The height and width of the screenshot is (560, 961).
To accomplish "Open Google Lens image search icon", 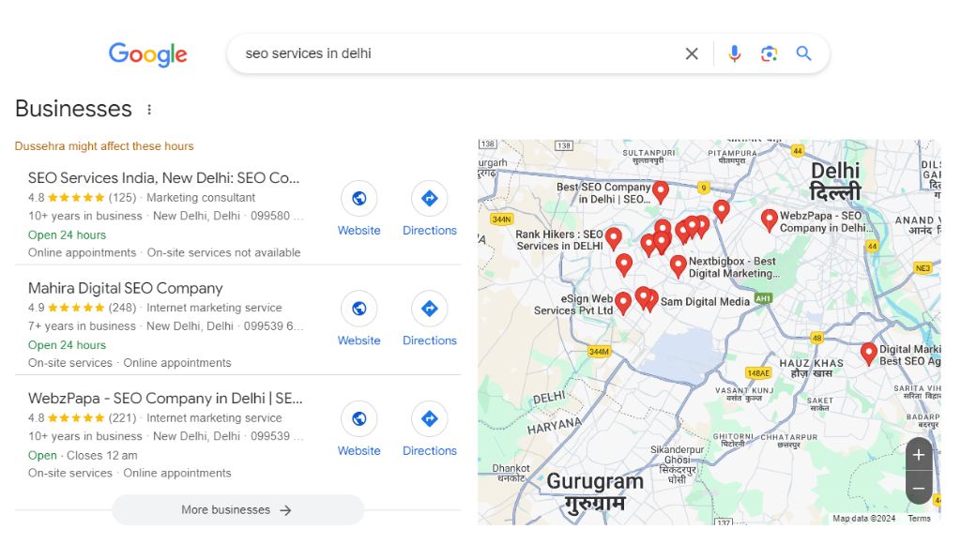I will point(770,53).
